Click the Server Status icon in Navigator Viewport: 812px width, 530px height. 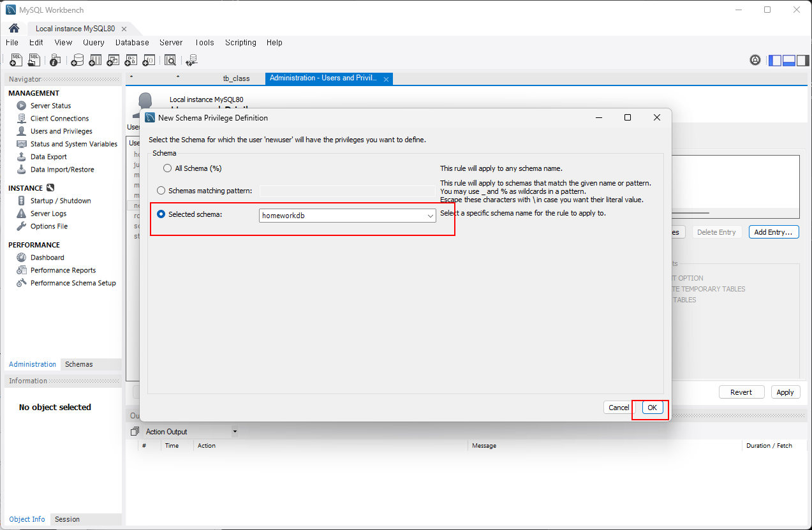22,106
